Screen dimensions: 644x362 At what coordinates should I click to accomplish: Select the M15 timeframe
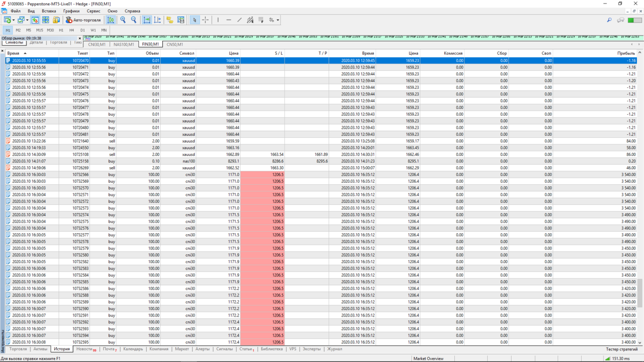(39, 30)
